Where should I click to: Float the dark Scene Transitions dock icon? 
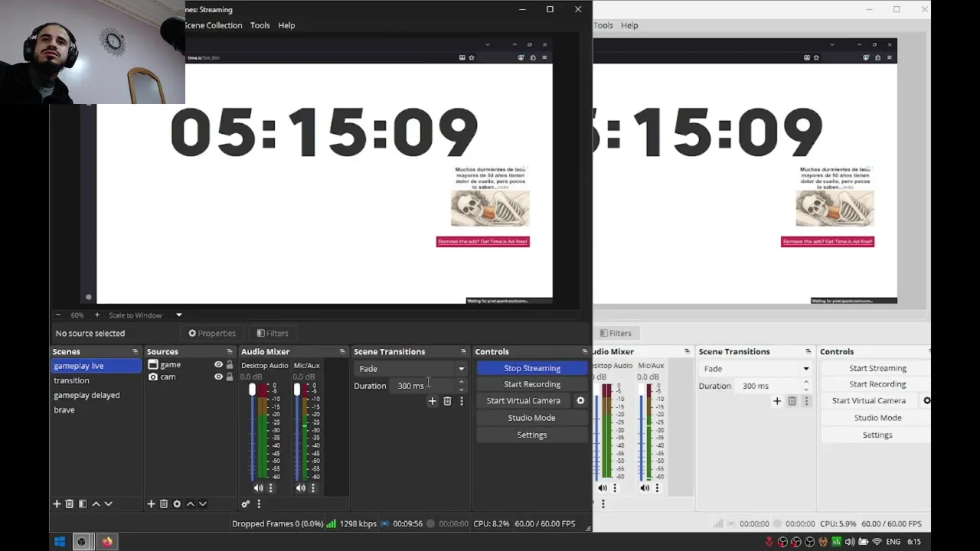point(463,351)
